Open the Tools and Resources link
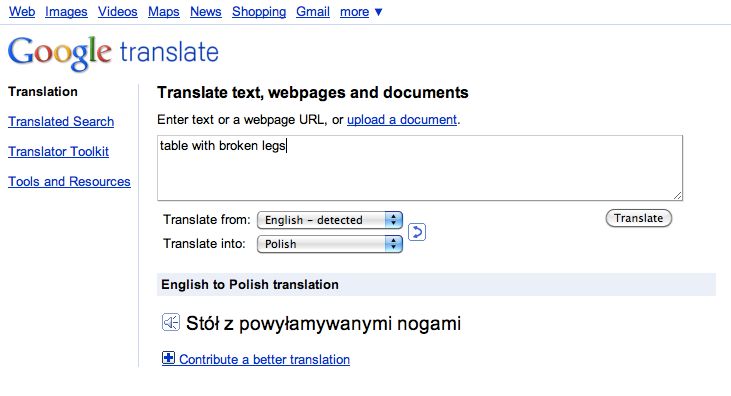The width and height of the screenshot is (731, 396). [69, 181]
